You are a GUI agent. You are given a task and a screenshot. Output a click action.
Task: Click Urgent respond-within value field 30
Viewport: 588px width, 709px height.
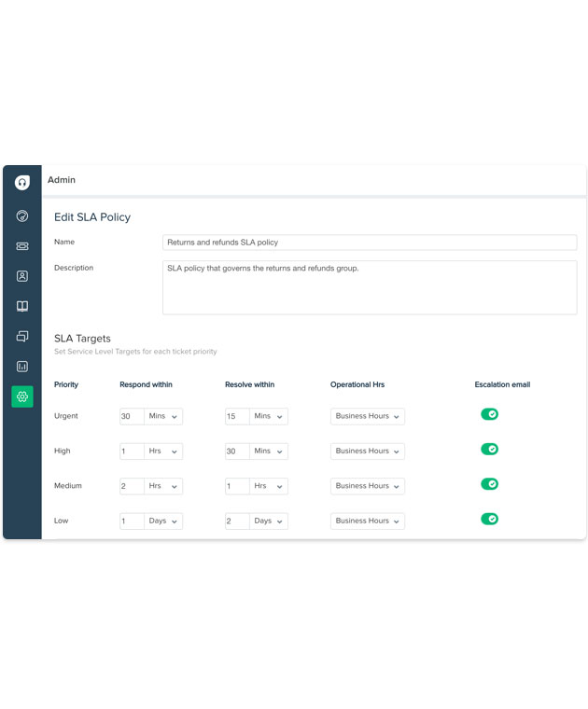[132, 416]
